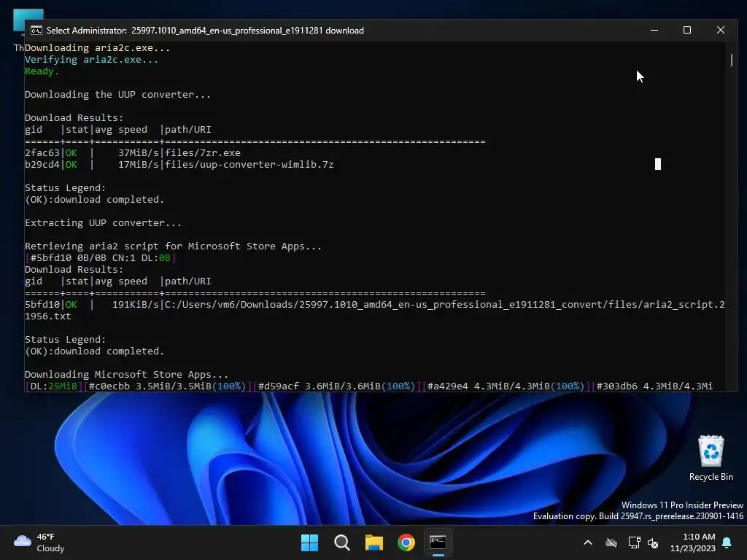747x560 pixels.
Task: Click the line 'Downloading aria2c.exe...'
Action: coord(97,48)
